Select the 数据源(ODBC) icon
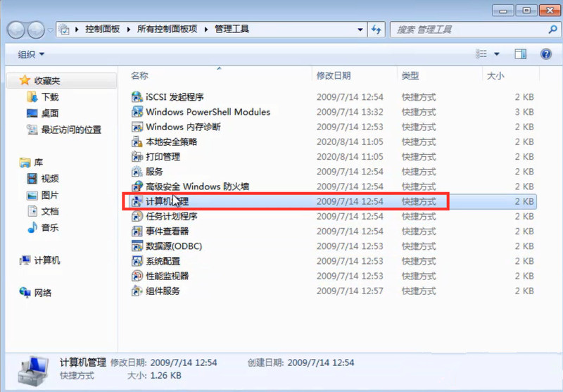The height and width of the screenshot is (392, 563). coord(137,246)
